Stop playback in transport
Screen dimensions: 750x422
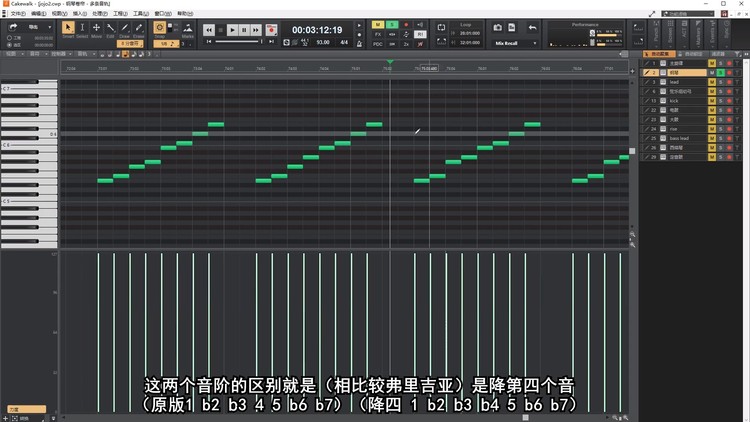pos(221,30)
